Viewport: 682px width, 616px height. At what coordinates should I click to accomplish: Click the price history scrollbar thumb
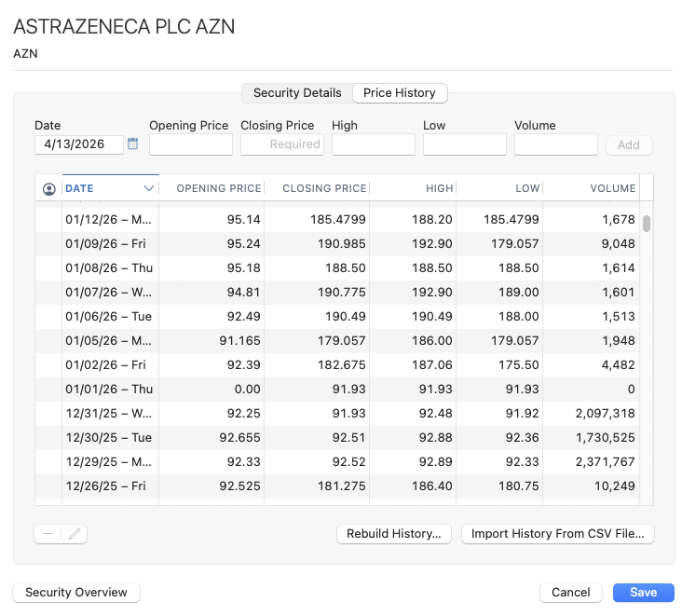click(x=647, y=224)
